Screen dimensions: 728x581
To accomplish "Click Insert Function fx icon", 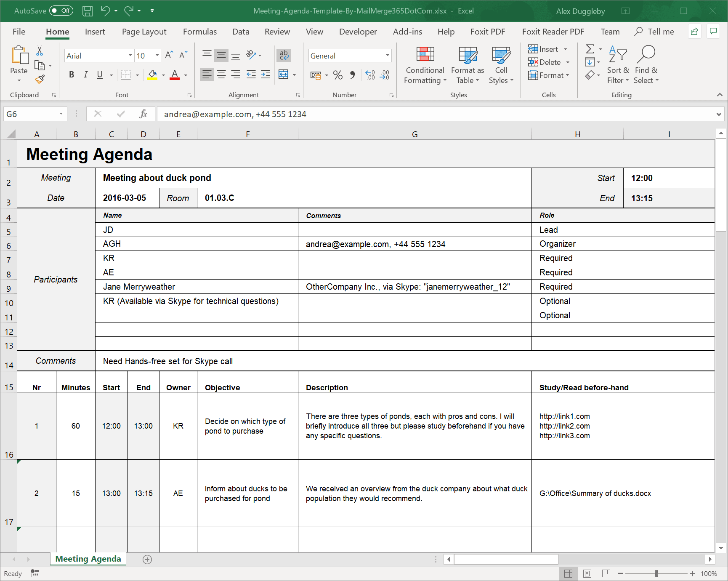I will point(143,114).
